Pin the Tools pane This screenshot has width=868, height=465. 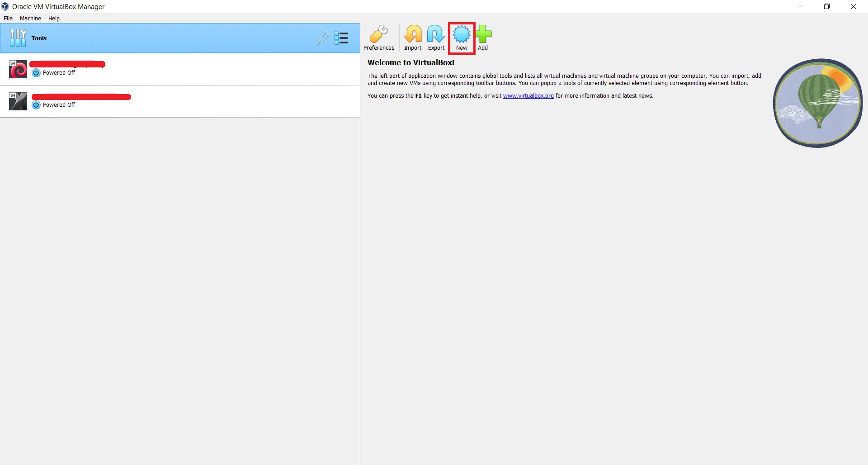(x=323, y=38)
